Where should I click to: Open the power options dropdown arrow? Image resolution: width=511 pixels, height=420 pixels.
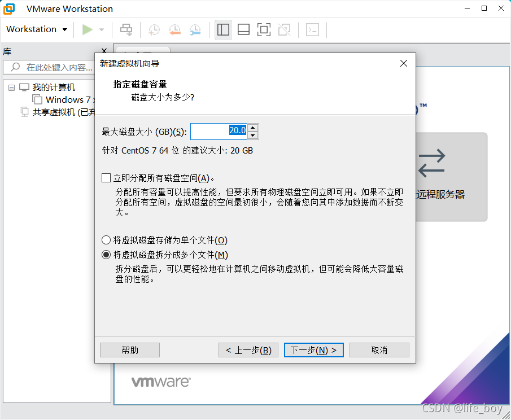coord(102,30)
